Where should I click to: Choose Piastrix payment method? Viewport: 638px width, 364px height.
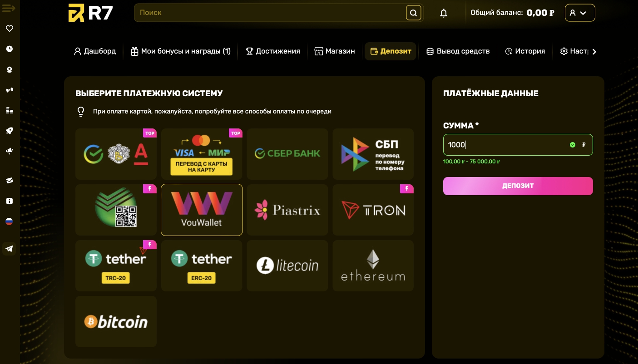pos(287,210)
